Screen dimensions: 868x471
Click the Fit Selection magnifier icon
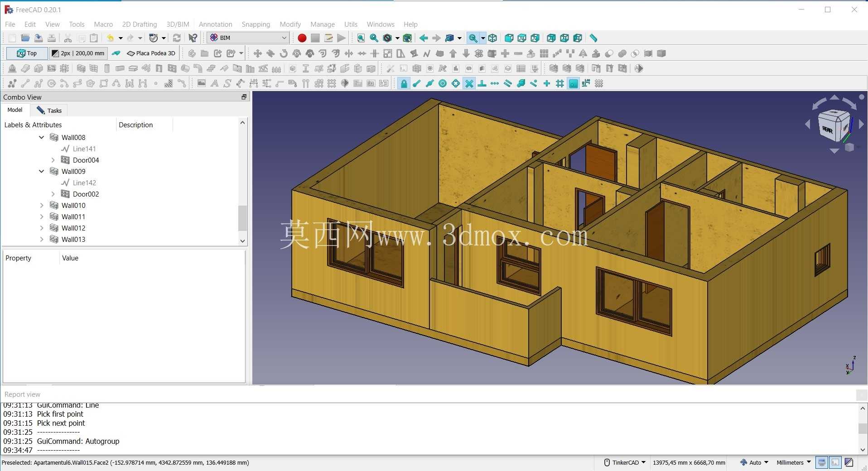[x=374, y=38]
